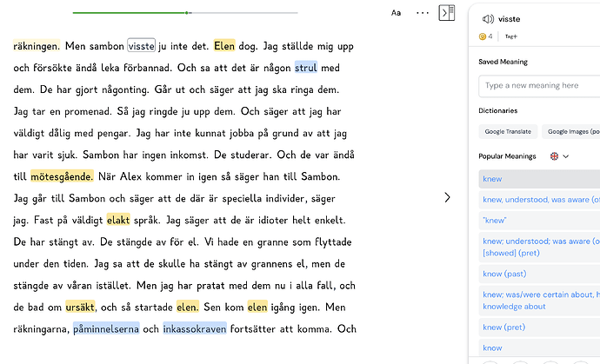Select the quoted "knew" meaning
The image size is (600, 364).
click(x=539, y=221)
